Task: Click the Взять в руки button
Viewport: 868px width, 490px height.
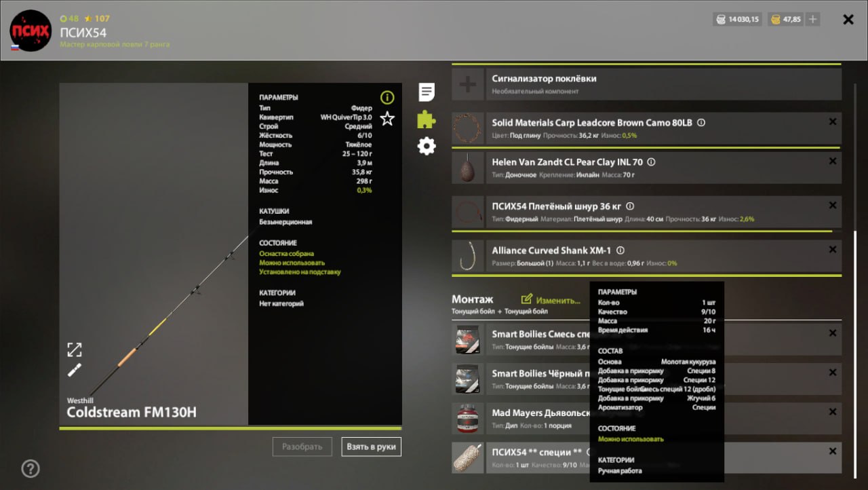Action: click(x=371, y=447)
